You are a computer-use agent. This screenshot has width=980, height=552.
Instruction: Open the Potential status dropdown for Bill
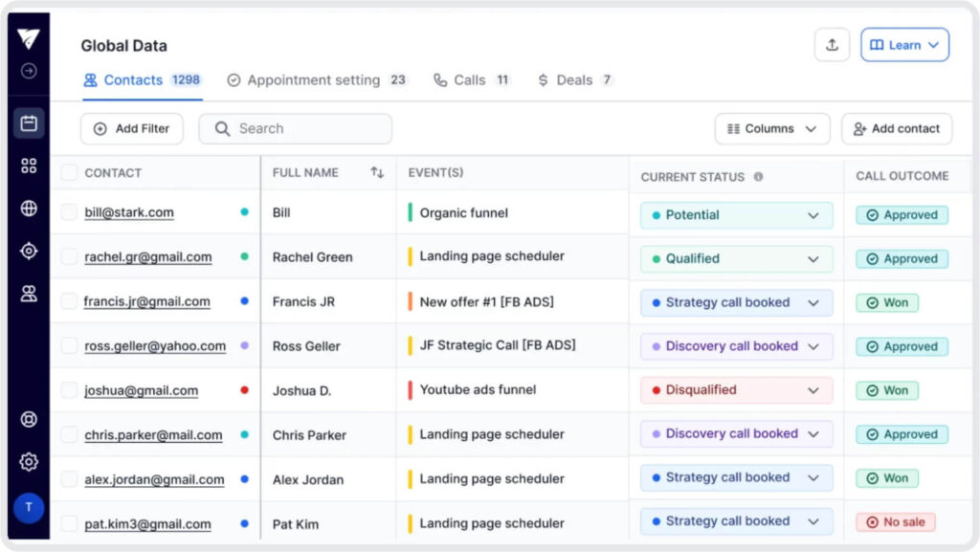pos(734,214)
